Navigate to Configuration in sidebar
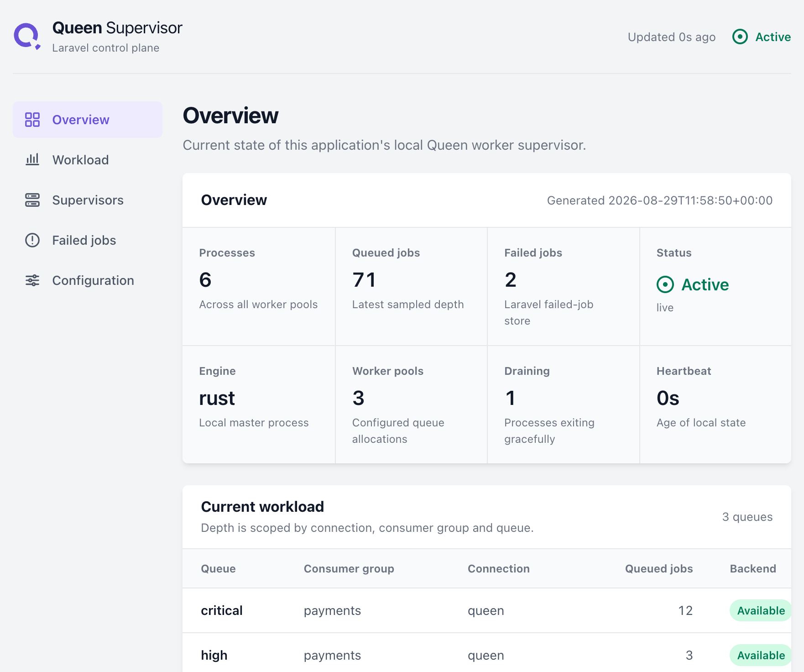Screen dimensions: 804x672 (88, 280)
